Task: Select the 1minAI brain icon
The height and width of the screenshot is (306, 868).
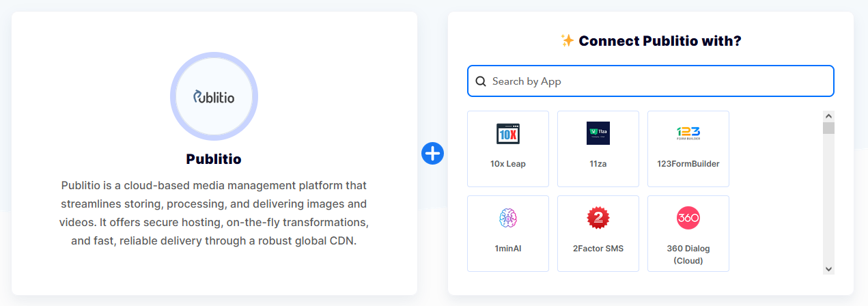Action: (x=508, y=219)
